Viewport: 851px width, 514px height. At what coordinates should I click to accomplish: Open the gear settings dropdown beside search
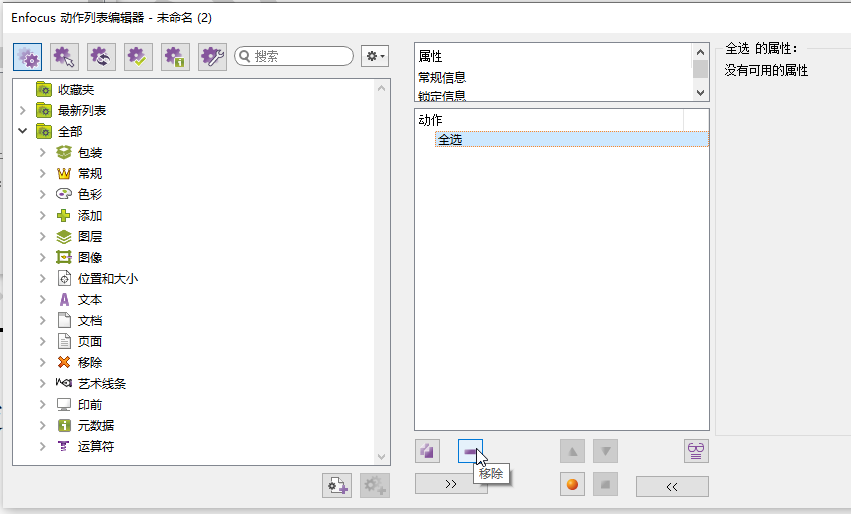375,57
